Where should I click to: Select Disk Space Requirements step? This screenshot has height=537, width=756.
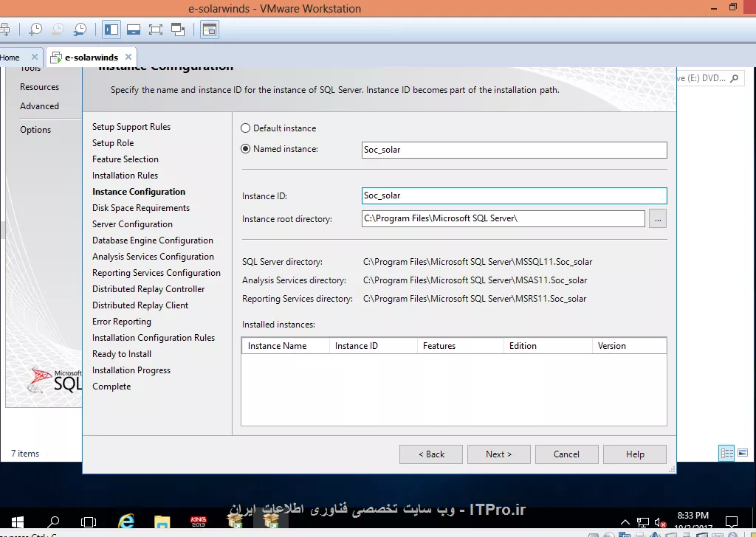(x=141, y=208)
